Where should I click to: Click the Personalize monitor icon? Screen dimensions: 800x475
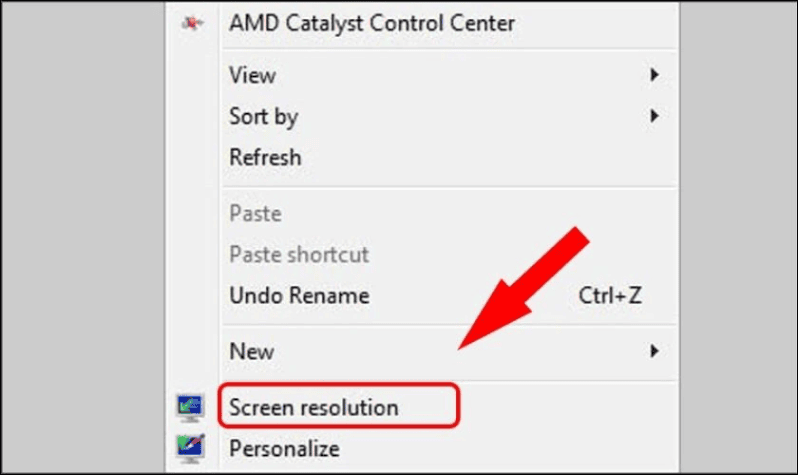point(189,447)
